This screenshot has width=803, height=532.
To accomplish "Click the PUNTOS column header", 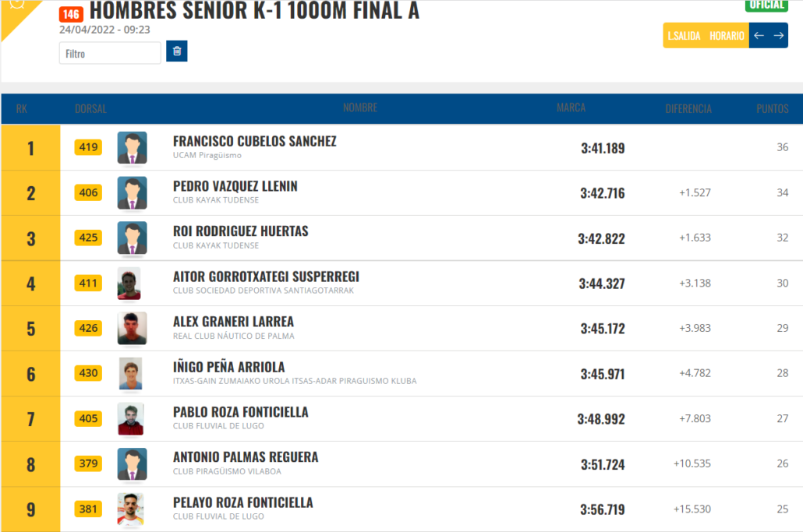I will 773,108.
